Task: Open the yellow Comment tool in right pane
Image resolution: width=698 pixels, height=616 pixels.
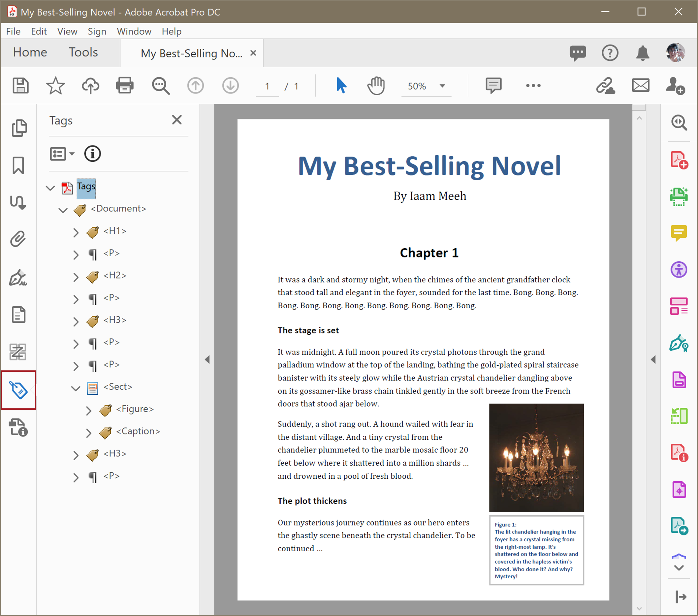Action: coord(679,233)
